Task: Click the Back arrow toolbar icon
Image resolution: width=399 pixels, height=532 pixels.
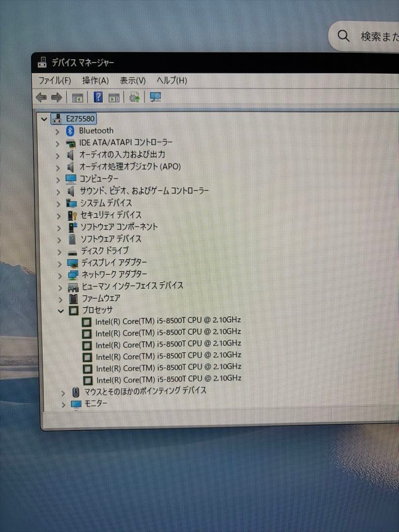Action: [41, 98]
